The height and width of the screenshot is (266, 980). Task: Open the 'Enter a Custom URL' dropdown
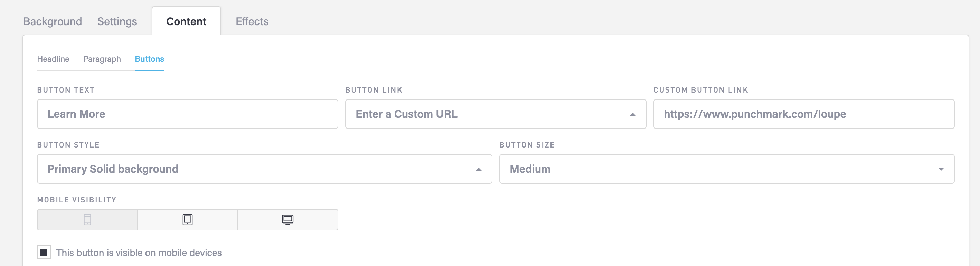(x=494, y=114)
